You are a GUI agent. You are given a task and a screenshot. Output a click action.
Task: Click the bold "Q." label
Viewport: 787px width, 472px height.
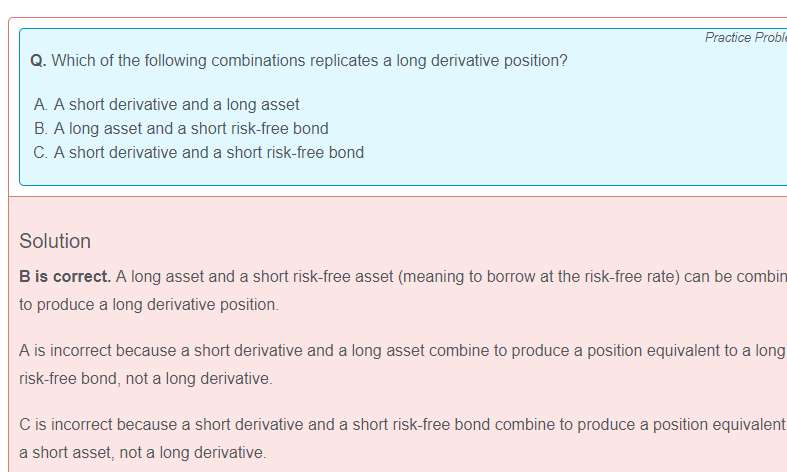click(38, 60)
